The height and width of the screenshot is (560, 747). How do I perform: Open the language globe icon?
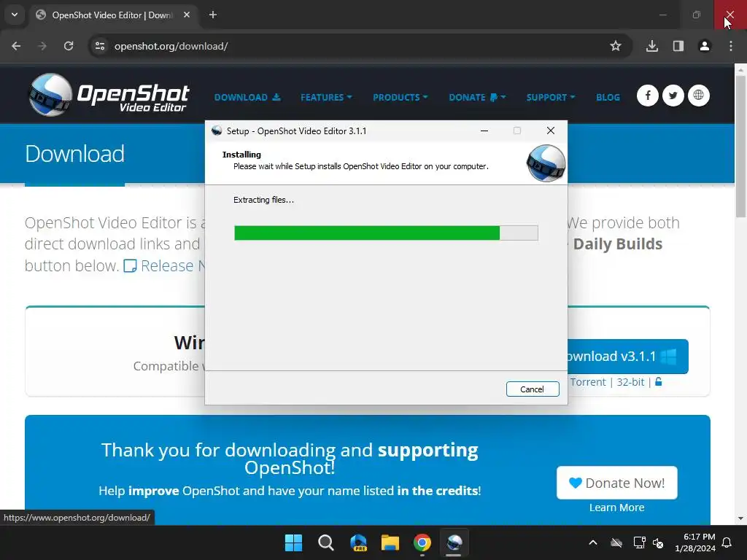pyautogui.click(x=698, y=96)
